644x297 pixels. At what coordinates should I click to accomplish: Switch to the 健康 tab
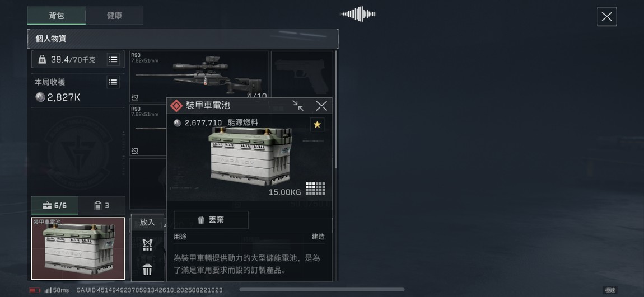click(x=114, y=16)
